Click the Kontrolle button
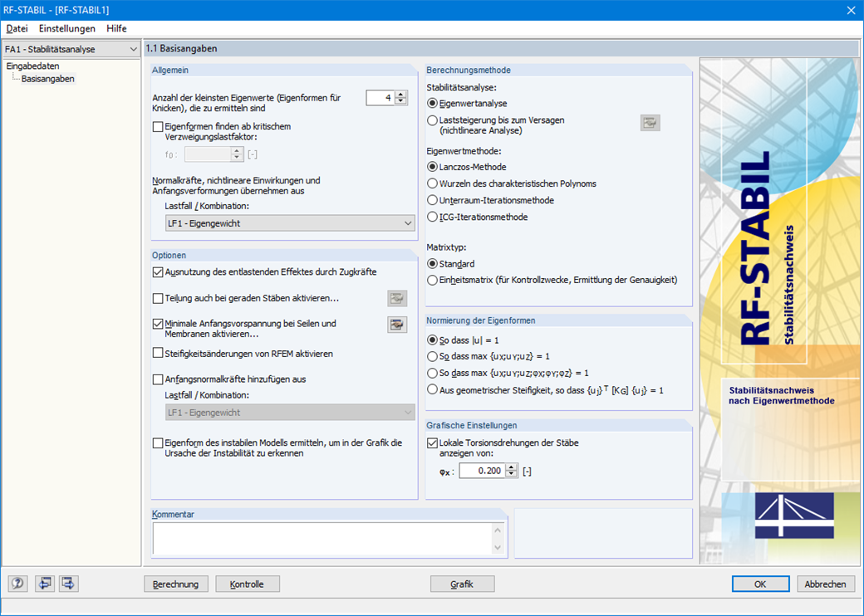 (247, 584)
